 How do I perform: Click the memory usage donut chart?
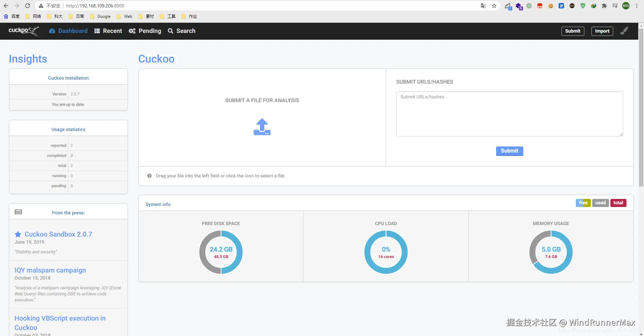click(x=551, y=252)
